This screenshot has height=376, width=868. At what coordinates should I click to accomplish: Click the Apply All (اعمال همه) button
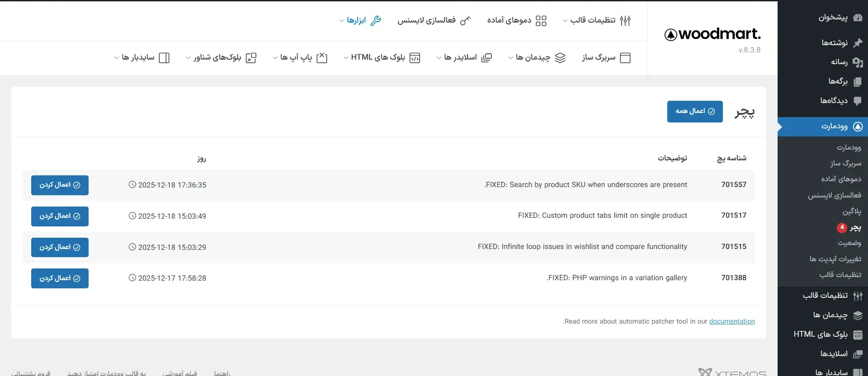(695, 112)
